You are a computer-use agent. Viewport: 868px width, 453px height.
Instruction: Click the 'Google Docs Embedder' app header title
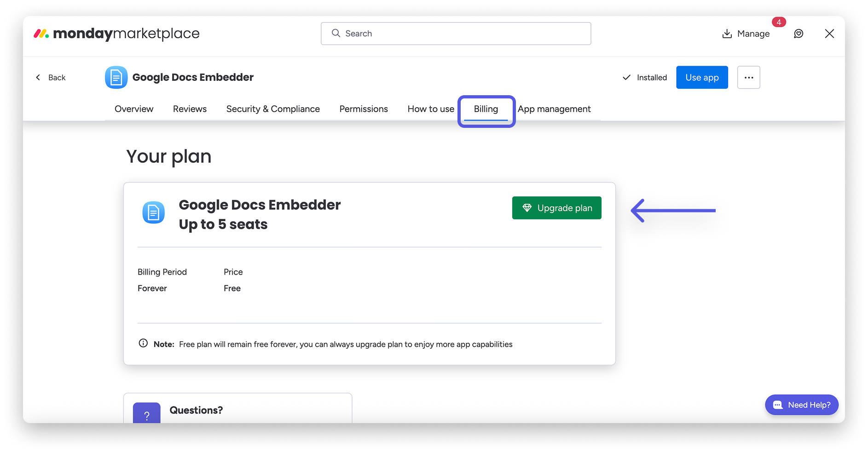coord(193,77)
